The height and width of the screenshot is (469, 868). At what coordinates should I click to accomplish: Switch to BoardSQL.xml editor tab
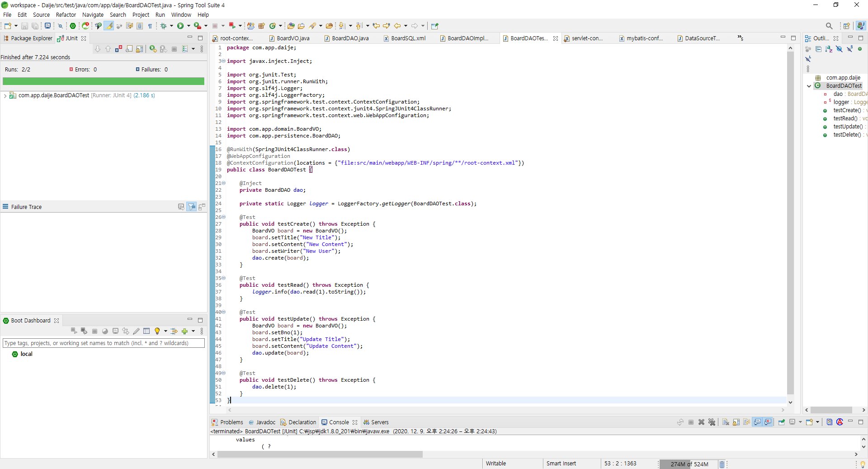point(404,38)
